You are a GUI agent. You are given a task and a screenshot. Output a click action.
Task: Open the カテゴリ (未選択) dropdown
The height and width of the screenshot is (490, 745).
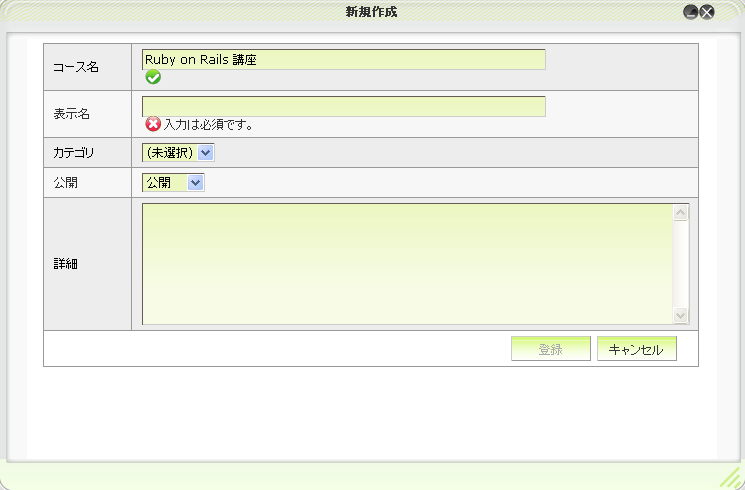(x=178, y=153)
